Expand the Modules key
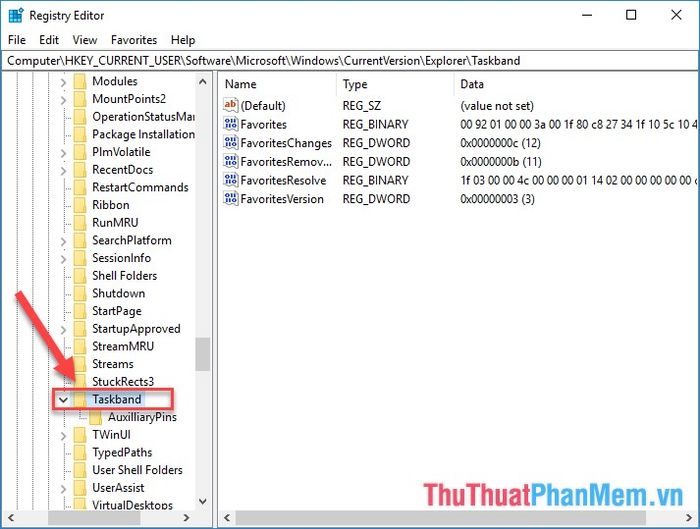This screenshot has width=700, height=529. 63,82
